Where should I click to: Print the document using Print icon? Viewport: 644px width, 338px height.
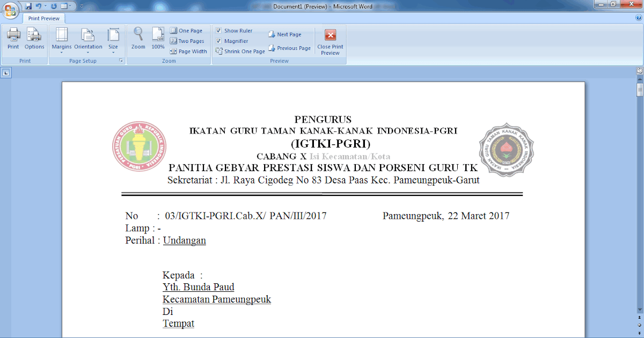pos(13,39)
